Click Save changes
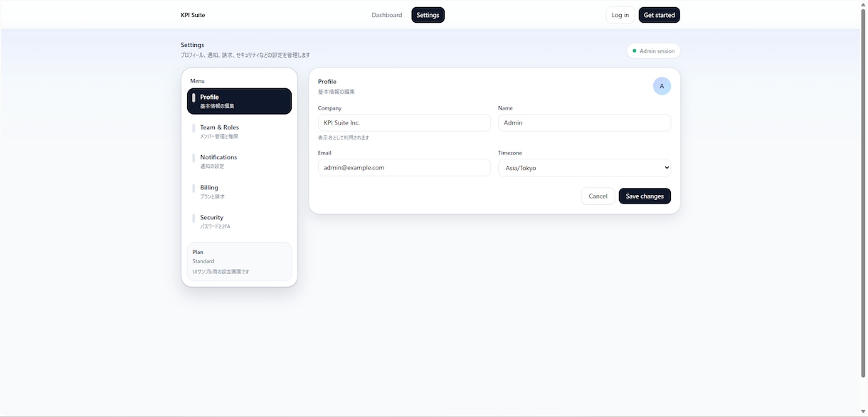 coord(645,196)
